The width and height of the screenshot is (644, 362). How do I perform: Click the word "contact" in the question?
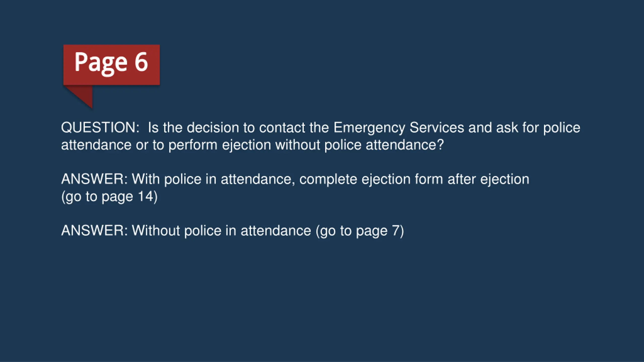click(282, 127)
